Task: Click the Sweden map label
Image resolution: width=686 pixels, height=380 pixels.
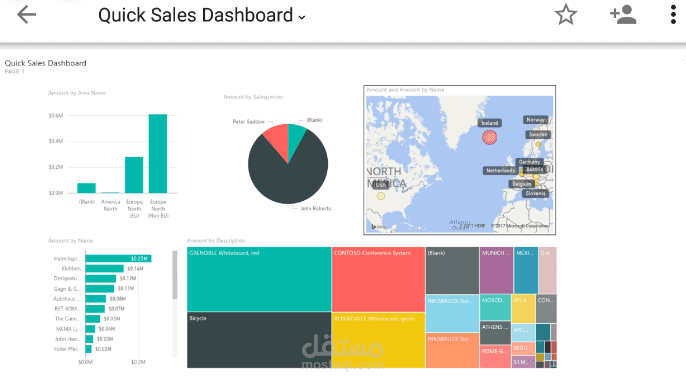Action: [538, 134]
